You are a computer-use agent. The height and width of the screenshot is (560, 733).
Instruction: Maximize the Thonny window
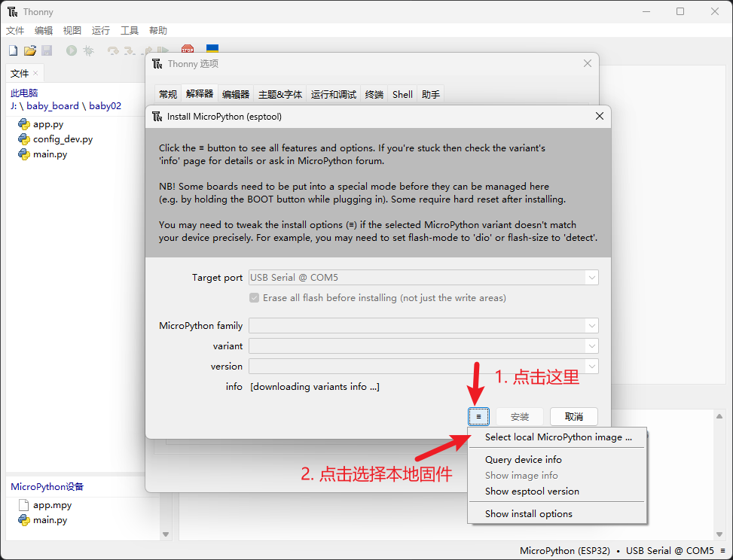pyautogui.click(x=680, y=12)
